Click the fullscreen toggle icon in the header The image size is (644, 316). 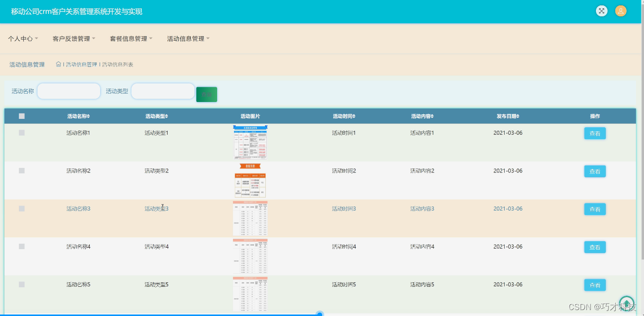601,11
